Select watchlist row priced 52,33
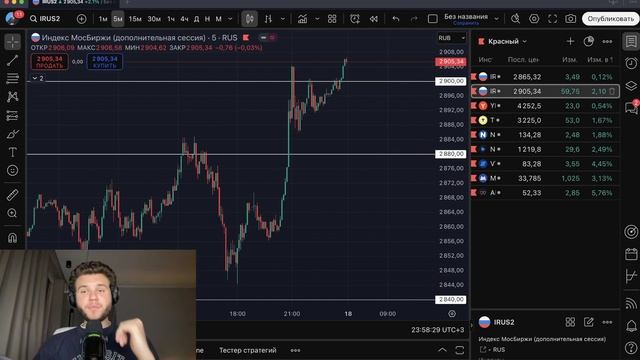 [x=545, y=193]
